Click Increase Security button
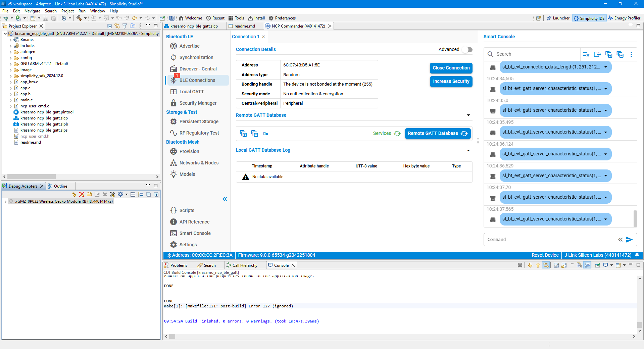This screenshot has height=349, width=644. 451,81
